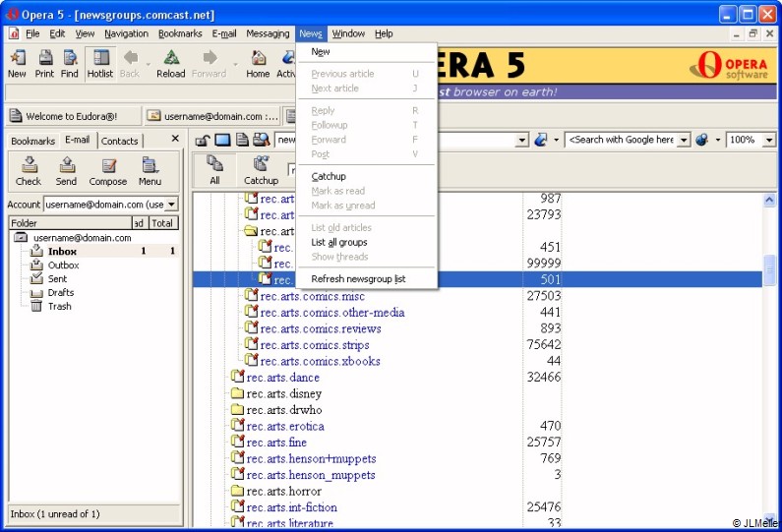Open the Google search field dropdown
Screen dimensions: 782x532
coord(685,140)
